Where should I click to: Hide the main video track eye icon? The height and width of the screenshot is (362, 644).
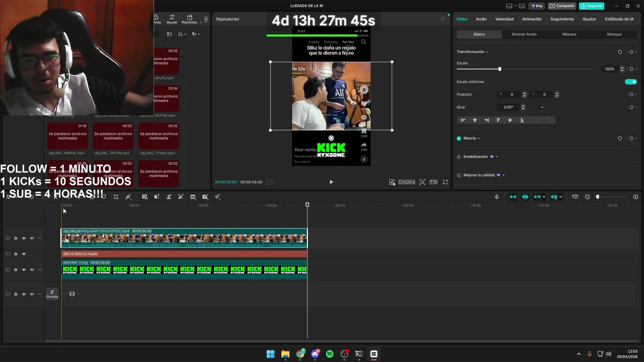(24, 238)
